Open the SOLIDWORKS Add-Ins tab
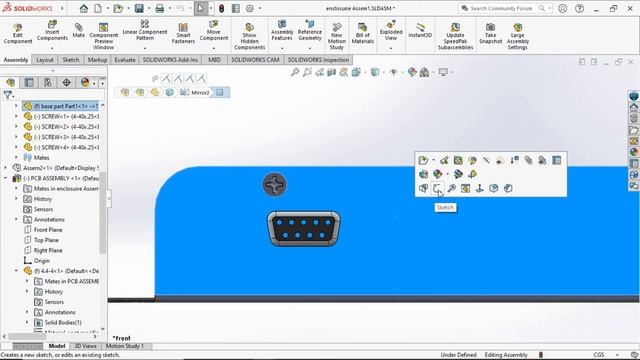Image resolution: width=640 pixels, height=360 pixels. tap(170, 60)
